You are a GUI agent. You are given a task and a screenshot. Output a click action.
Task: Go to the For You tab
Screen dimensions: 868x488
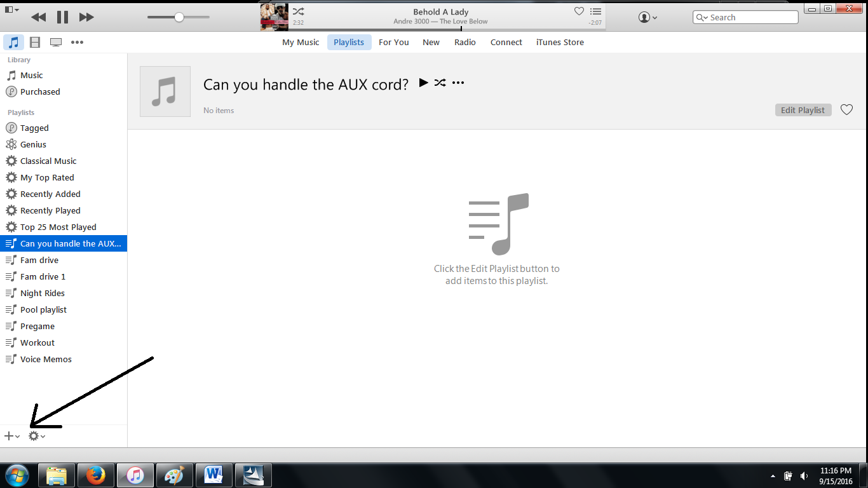coord(394,43)
